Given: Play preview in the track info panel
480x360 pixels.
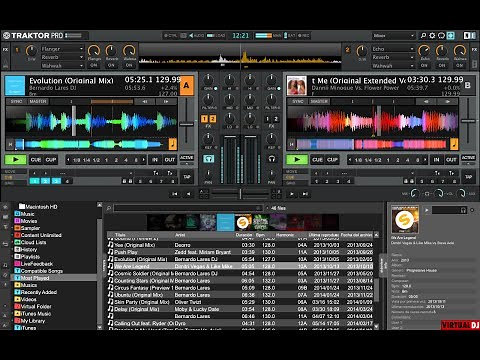Looking at the screenshot, I should [426, 210].
